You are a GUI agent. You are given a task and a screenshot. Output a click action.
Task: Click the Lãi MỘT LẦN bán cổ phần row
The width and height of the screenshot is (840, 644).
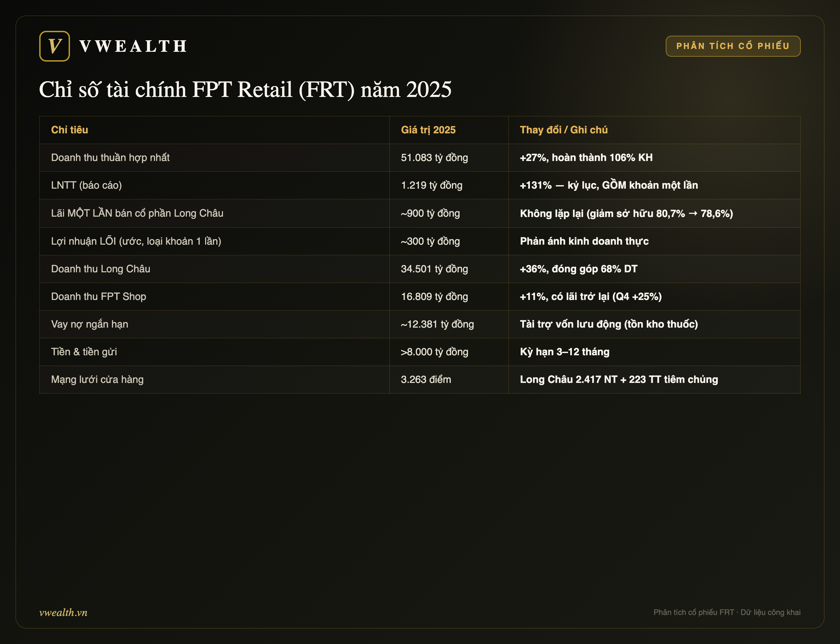[420, 213]
